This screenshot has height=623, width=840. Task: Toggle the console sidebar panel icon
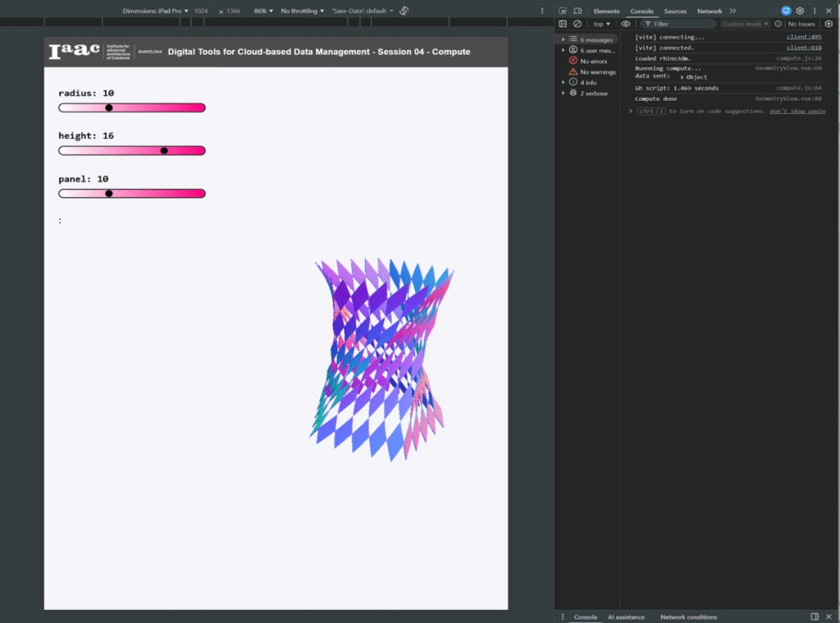coord(563,24)
